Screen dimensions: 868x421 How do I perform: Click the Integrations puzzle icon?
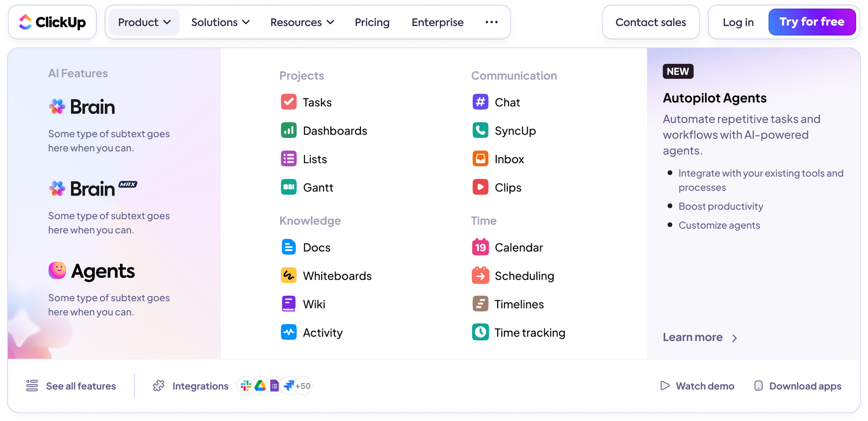(x=159, y=386)
